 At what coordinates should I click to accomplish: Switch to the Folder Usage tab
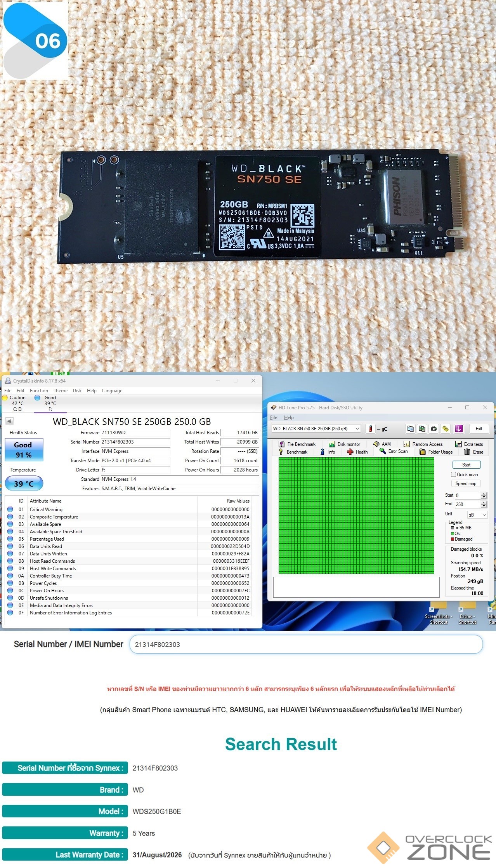(x=436, y=452)
